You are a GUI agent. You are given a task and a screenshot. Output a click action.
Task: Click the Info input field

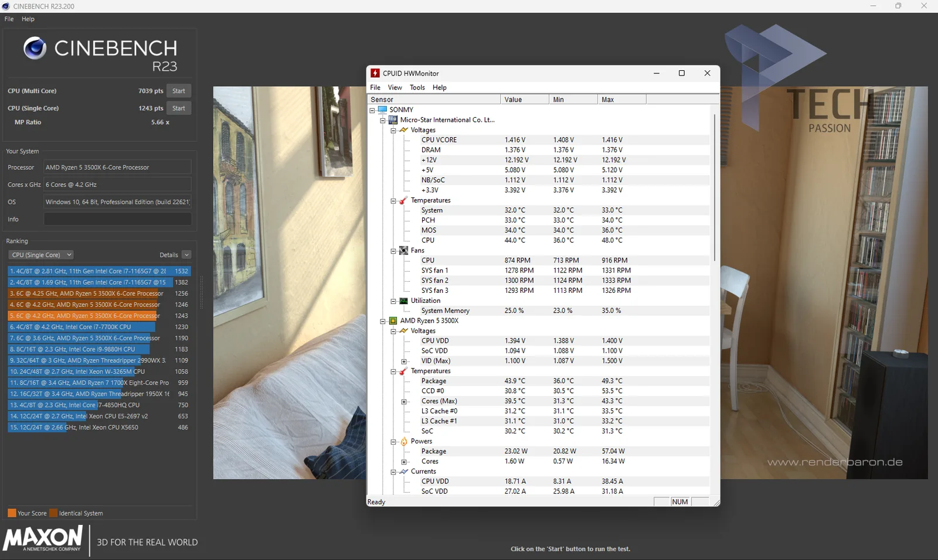pos(117,219)
